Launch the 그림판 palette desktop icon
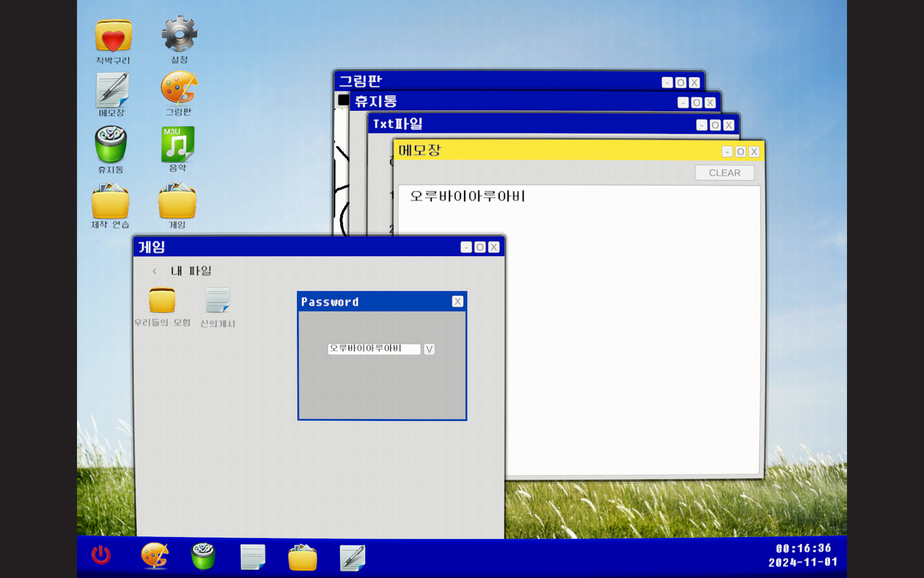Image resolution: width=924 pixels, height=578 pixels. (x=179, y=88)
